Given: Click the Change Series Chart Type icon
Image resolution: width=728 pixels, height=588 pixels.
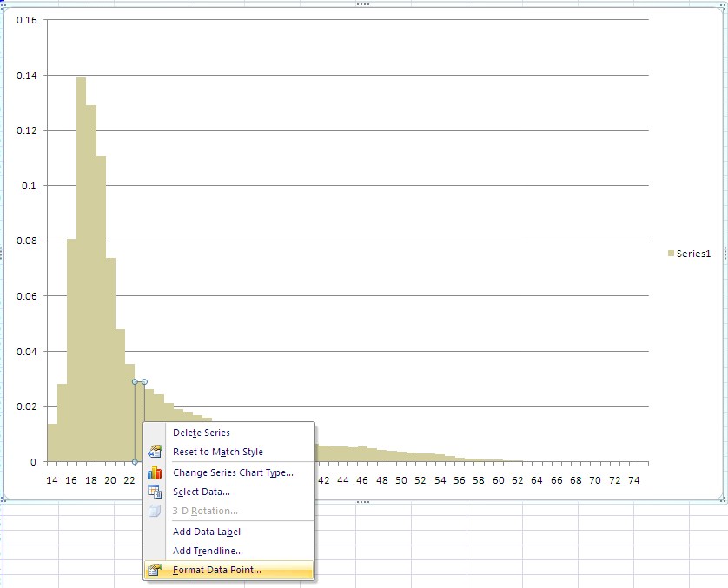Looking at the screenshot, I should (155, 472).
